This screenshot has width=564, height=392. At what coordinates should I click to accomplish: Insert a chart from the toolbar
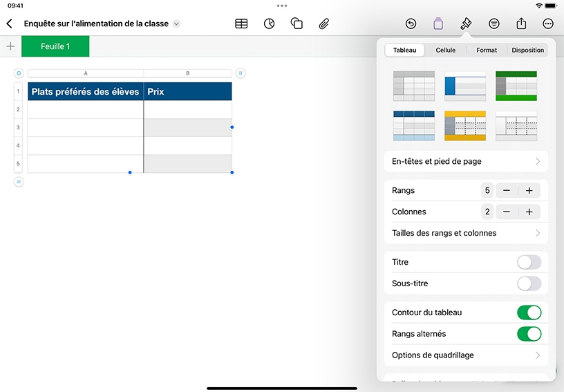click(269, 24)
